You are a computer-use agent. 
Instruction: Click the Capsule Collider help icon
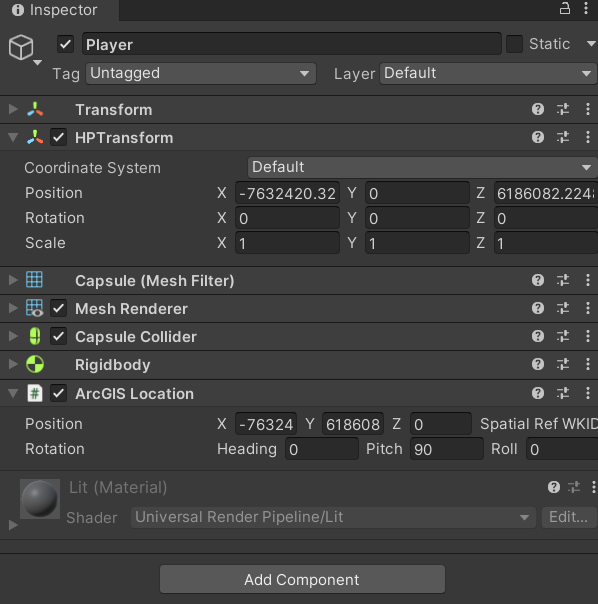pos(538,336)
